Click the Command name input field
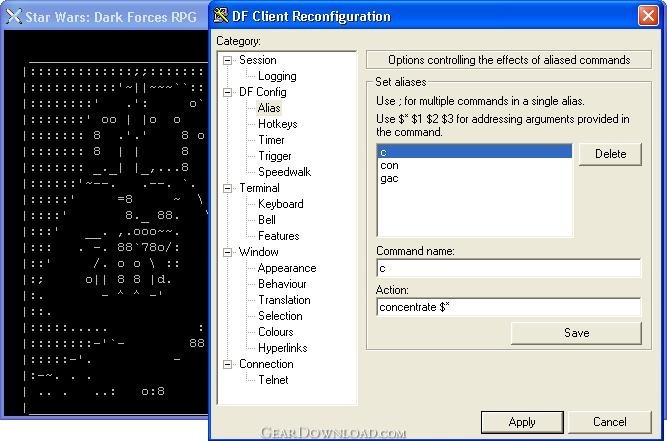 tap(508, 268)
